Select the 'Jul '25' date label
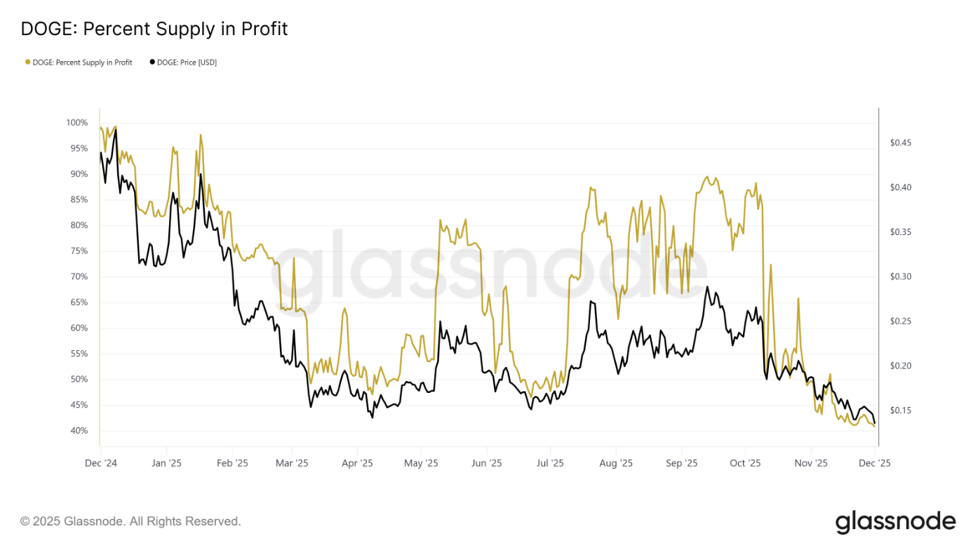980x548 pixels. point(550,463)
